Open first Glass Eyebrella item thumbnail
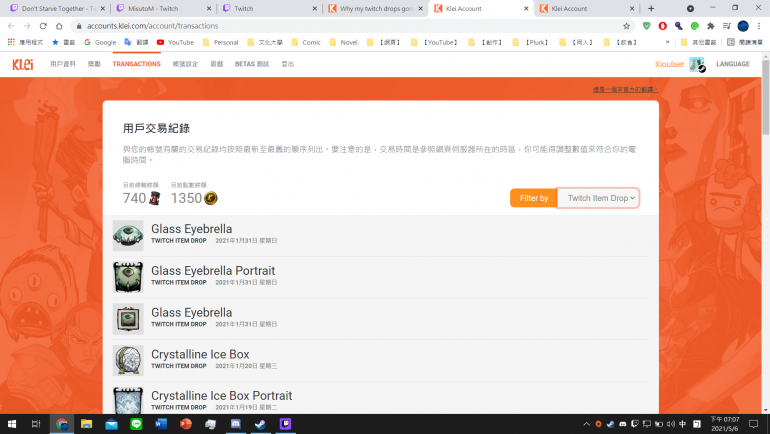This screenshot has width=770, height=434. point(128,236)
